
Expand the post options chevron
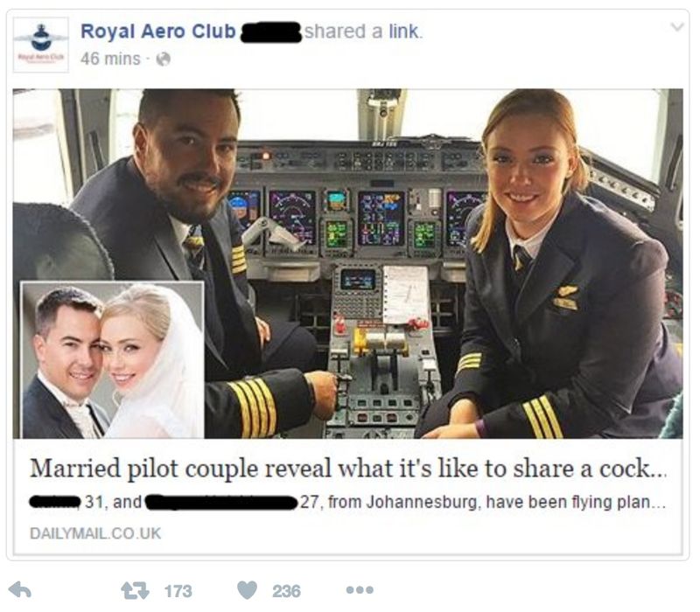pos(677,27)
